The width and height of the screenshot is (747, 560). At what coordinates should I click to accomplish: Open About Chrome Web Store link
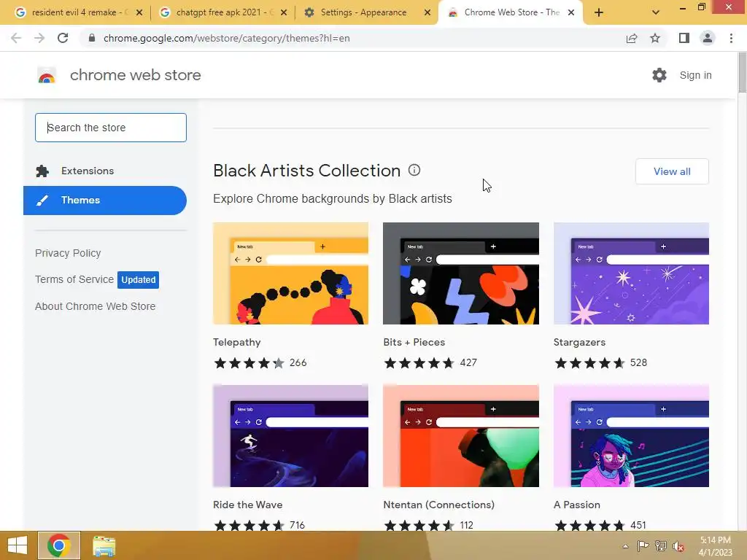96,306
